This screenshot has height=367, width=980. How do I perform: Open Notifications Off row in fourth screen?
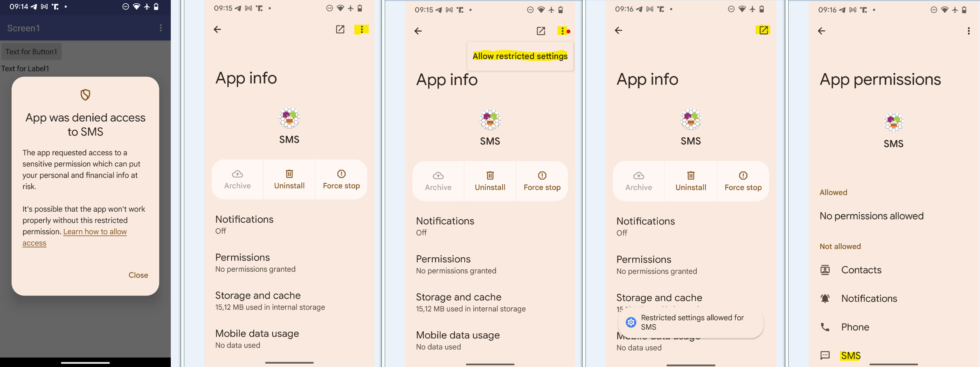click(691, 226)
